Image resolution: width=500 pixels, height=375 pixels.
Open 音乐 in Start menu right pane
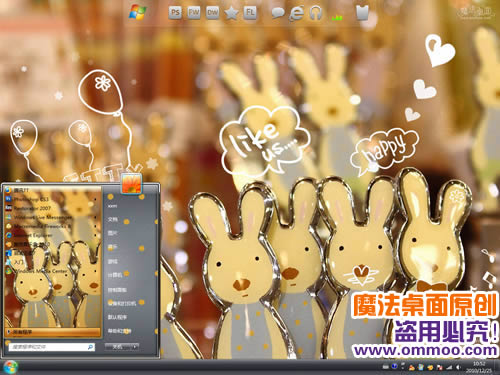point(112,247)
